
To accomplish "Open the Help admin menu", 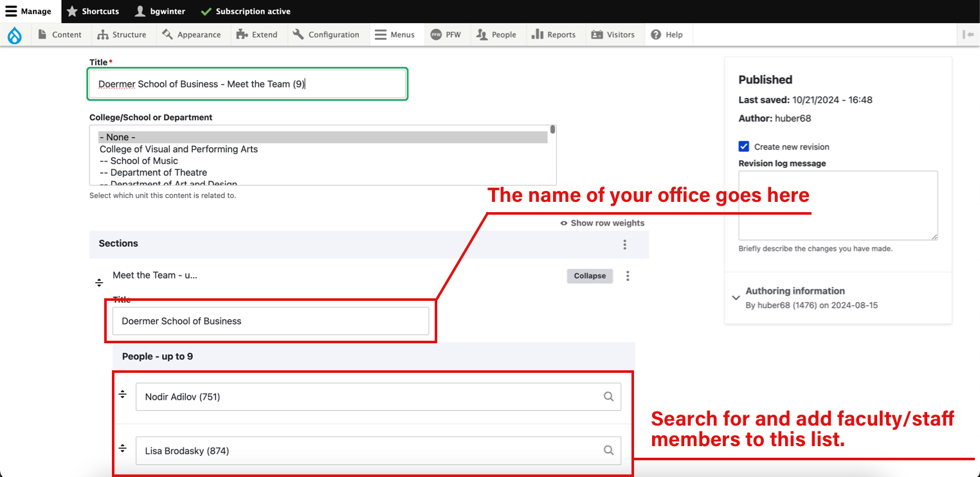I will point(667,35).
